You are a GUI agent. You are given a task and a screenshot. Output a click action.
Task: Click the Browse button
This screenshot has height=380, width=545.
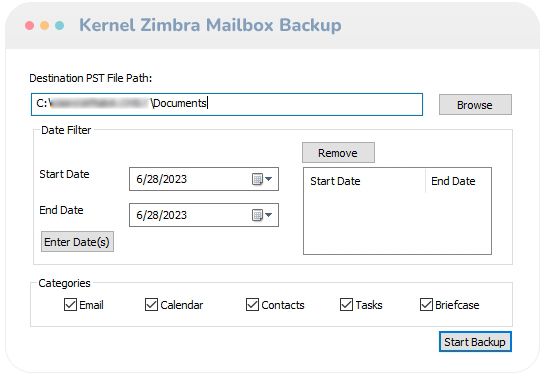(475, 105)
